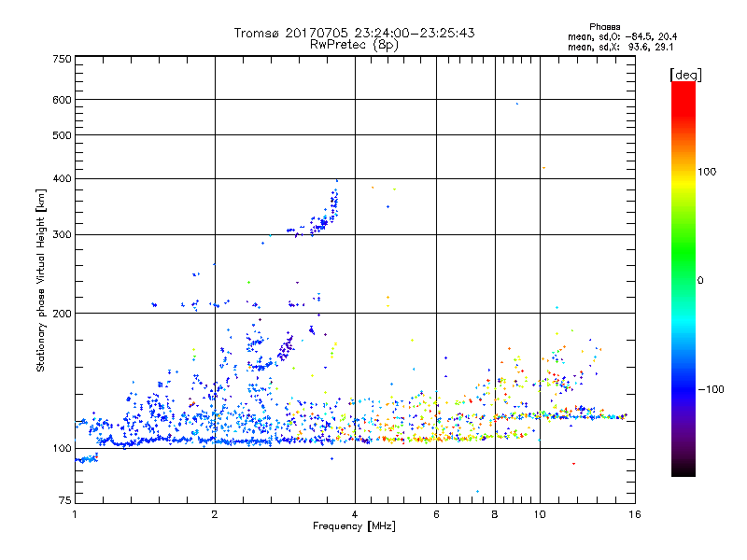747x560 pixels.
Task: Click the y-axis tick label '400'
Action: [63, 179]
